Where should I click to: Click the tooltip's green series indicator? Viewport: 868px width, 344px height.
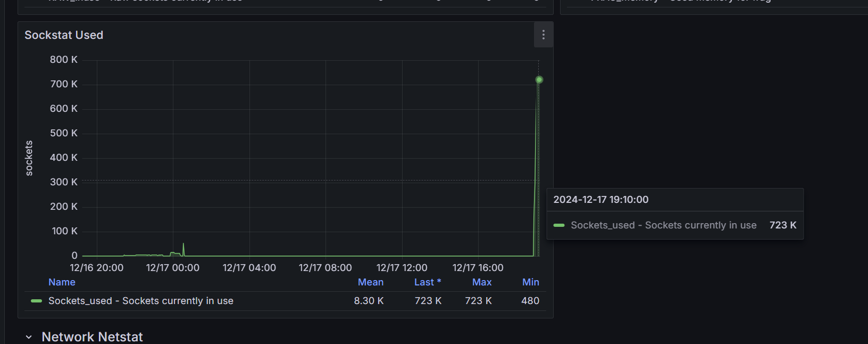pos(558,225)
